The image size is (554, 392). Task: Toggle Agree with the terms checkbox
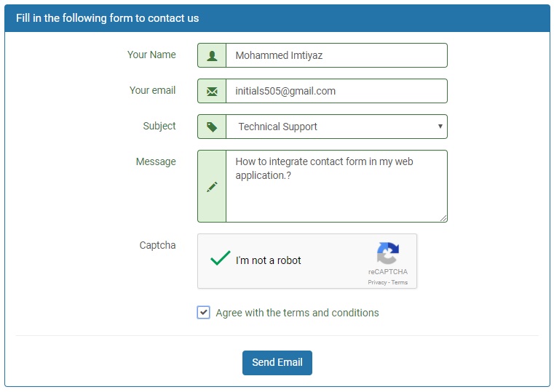(x=204, y=313)
